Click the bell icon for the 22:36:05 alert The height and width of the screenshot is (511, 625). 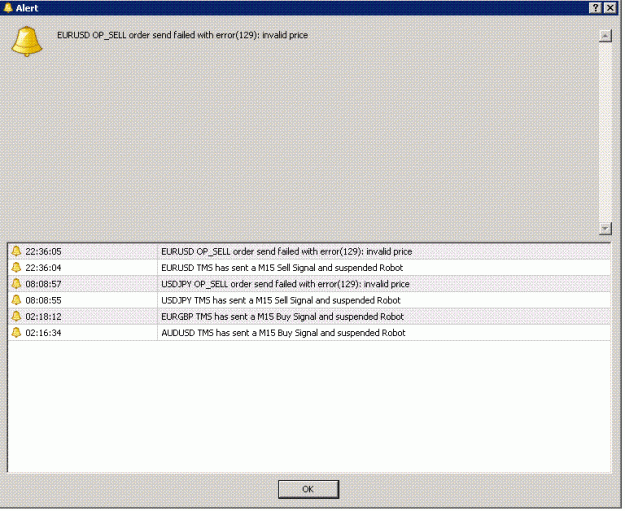point(16,252)
